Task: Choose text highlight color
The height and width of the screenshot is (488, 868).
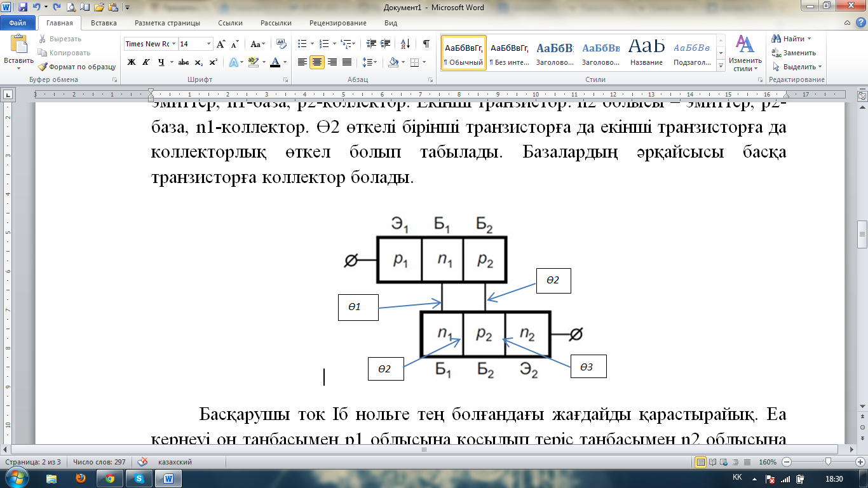Action: tap(254, 62)
